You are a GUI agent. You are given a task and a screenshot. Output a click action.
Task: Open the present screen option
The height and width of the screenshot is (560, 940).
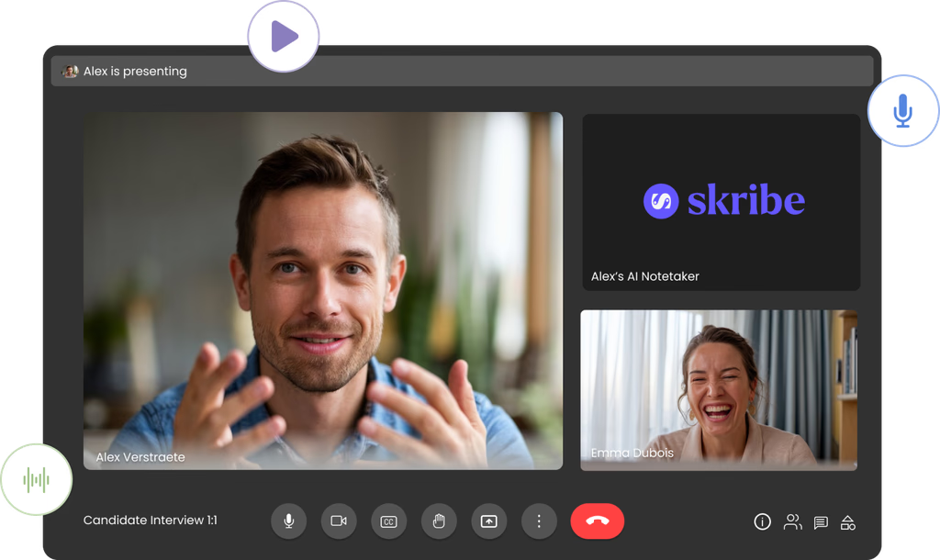[488, 521]
